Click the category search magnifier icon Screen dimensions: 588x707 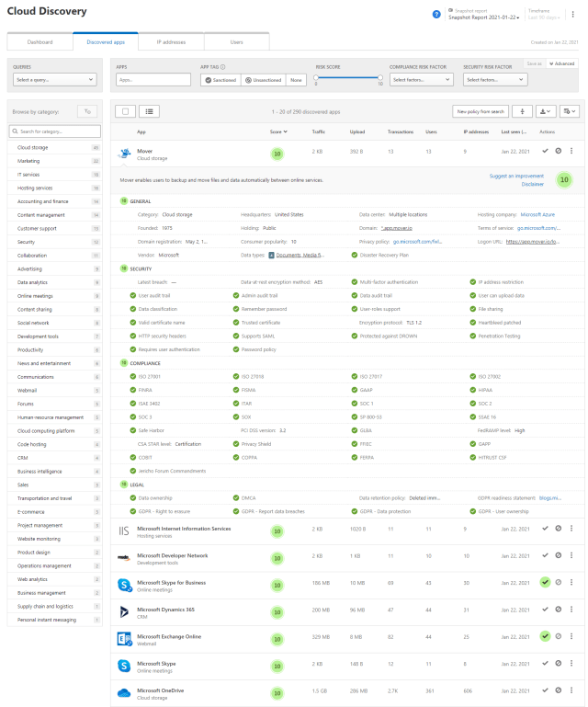point(16,131)
